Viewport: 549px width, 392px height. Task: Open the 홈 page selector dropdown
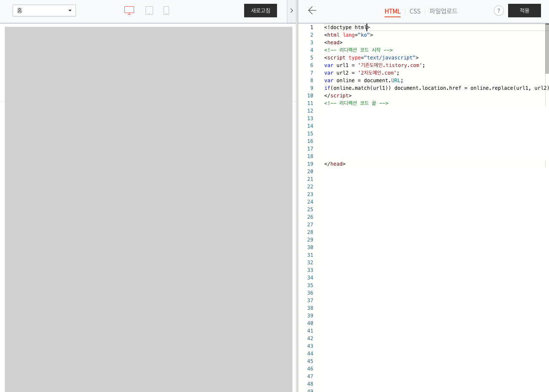point(44,11)
